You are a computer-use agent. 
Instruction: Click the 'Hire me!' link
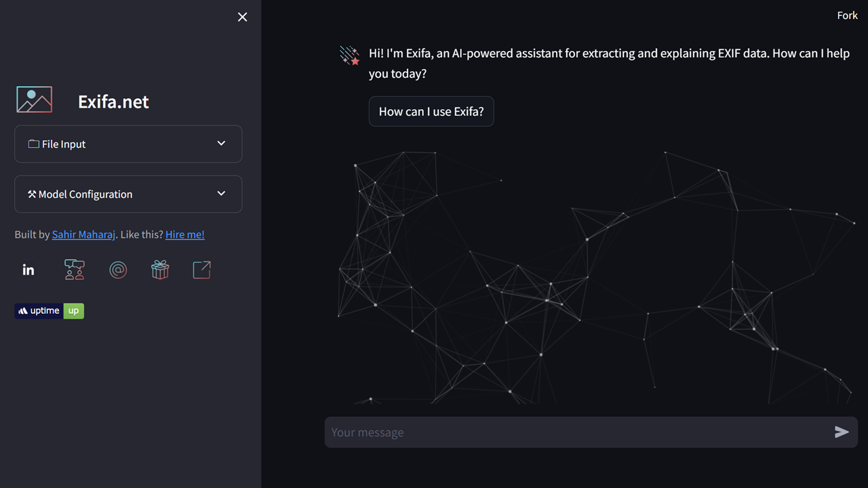(184, 234)
